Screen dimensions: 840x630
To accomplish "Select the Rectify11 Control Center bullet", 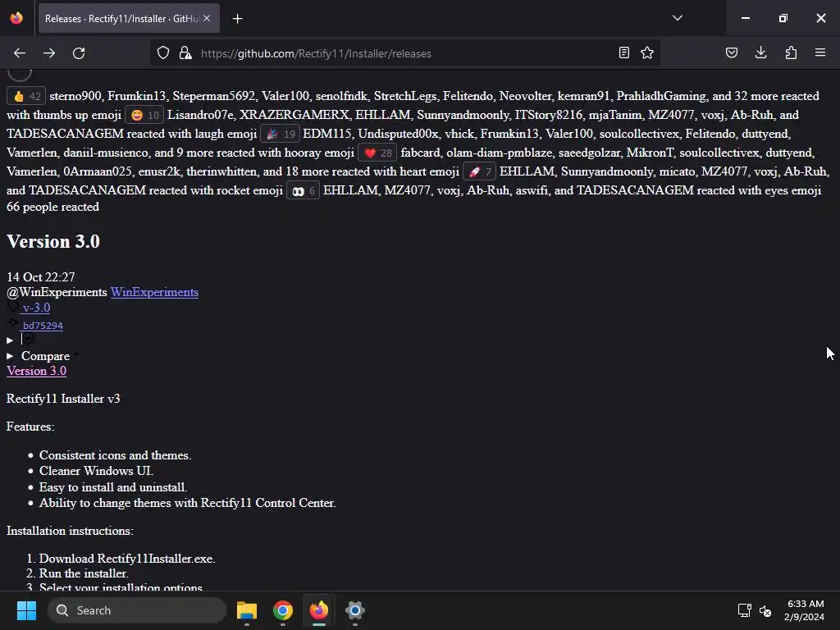I will pyautogui.click(x=188, y=503).
